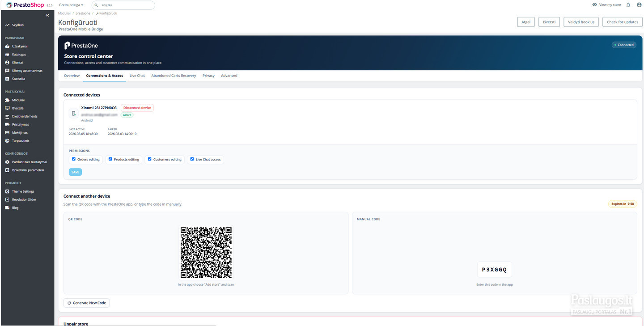644x326 pixels.
Task: Open the Skydelis dashboard icon in sidebar
Action: [7, 25]
